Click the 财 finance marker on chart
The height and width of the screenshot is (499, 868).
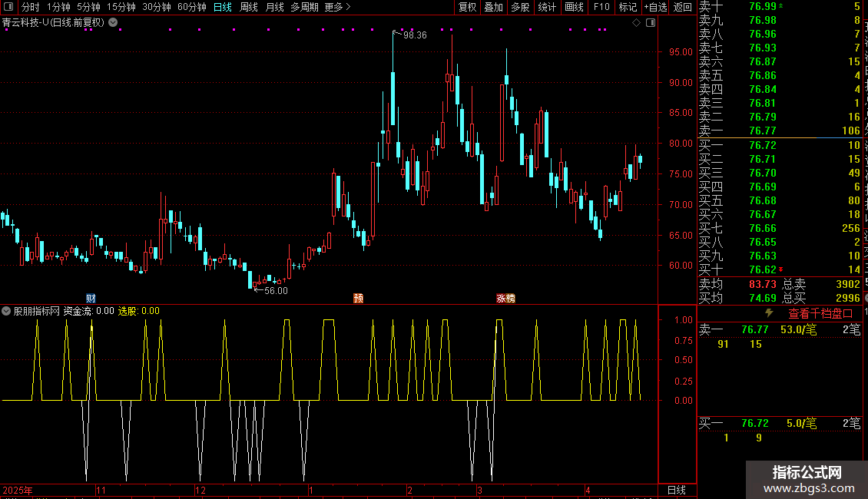click(x=91, y=298)
